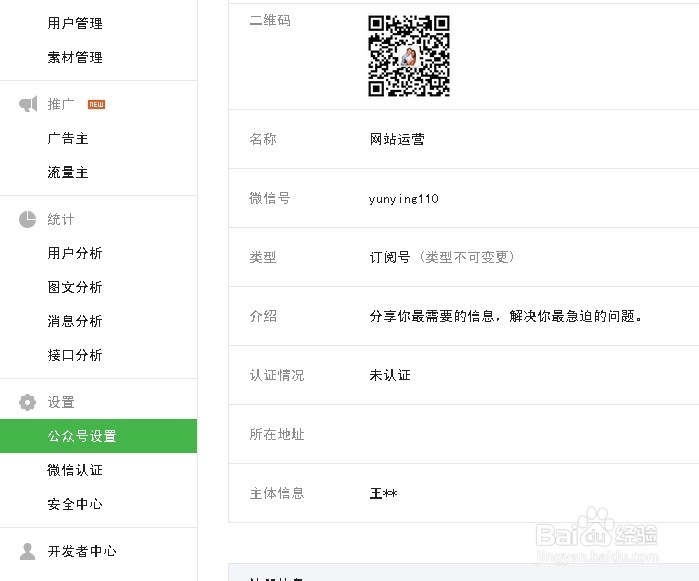Click the 设置 section header
699x581 pixels.
point(61,402)
